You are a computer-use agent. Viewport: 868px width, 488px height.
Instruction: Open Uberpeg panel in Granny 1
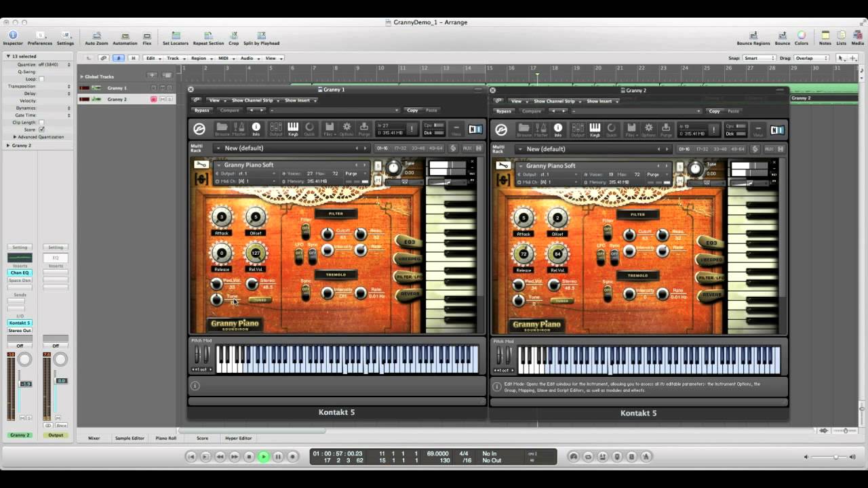point(408,259)
